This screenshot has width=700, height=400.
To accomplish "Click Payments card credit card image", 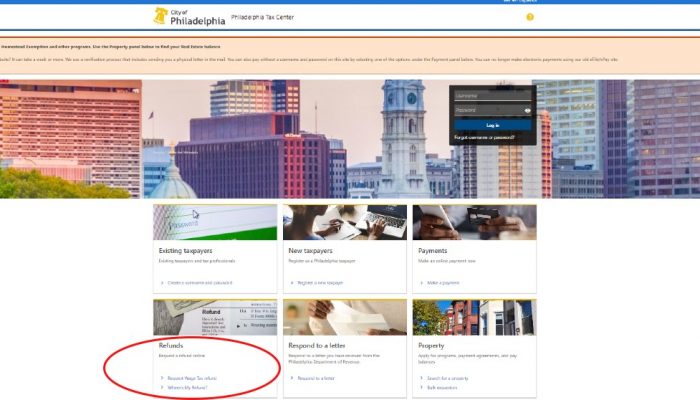I will [475, 222].
